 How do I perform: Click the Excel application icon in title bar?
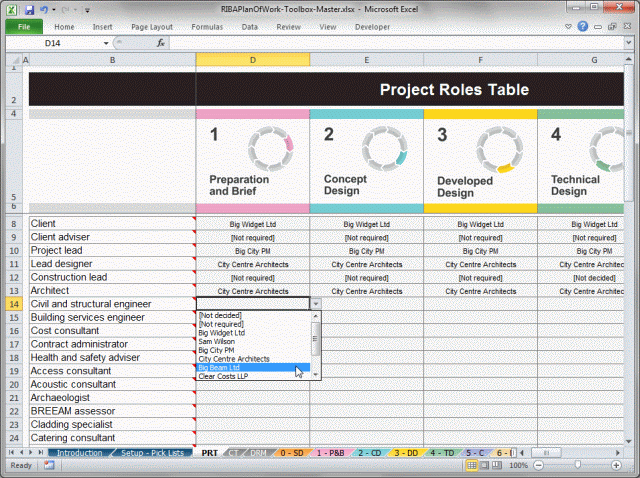11,9
